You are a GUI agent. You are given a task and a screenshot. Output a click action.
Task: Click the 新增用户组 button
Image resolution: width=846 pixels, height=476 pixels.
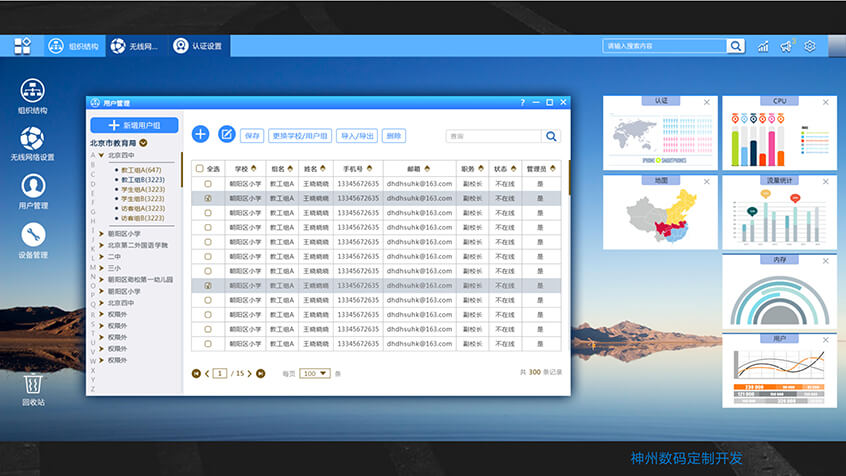click(134, 125)
